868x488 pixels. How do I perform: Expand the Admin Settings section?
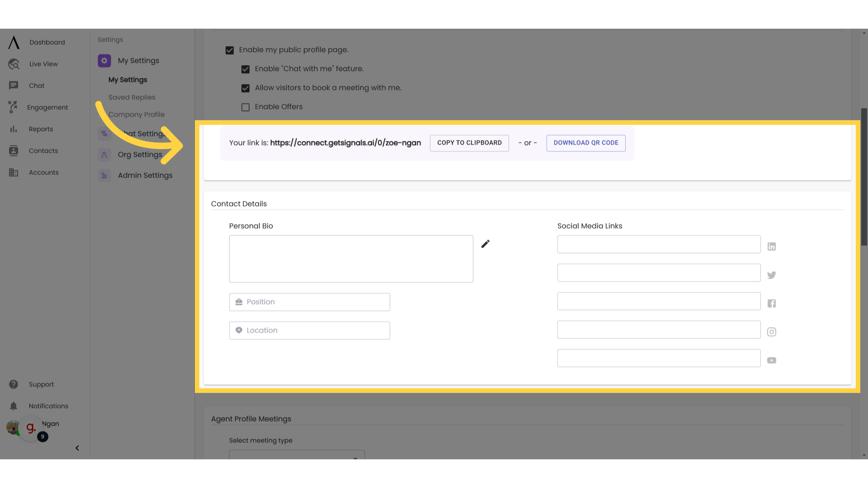tap(145, 175)
